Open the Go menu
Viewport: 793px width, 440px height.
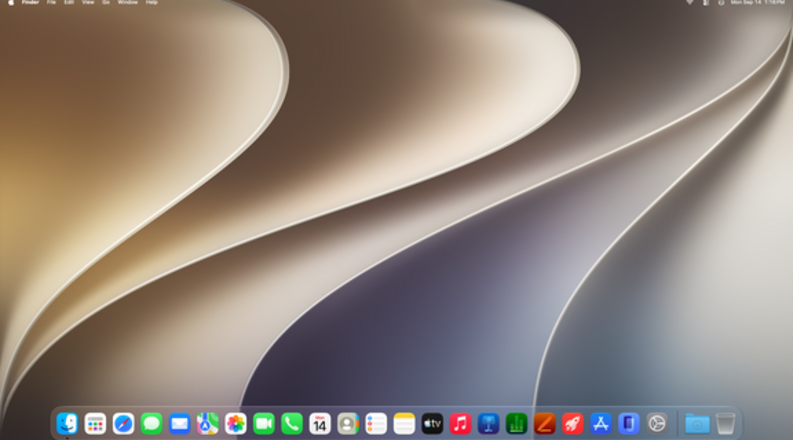coord(106,3)
